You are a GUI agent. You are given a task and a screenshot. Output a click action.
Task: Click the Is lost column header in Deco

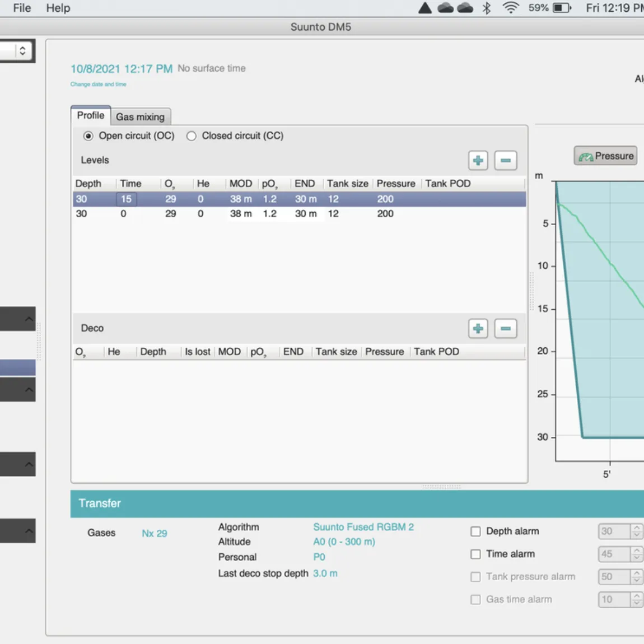[198, 352]
